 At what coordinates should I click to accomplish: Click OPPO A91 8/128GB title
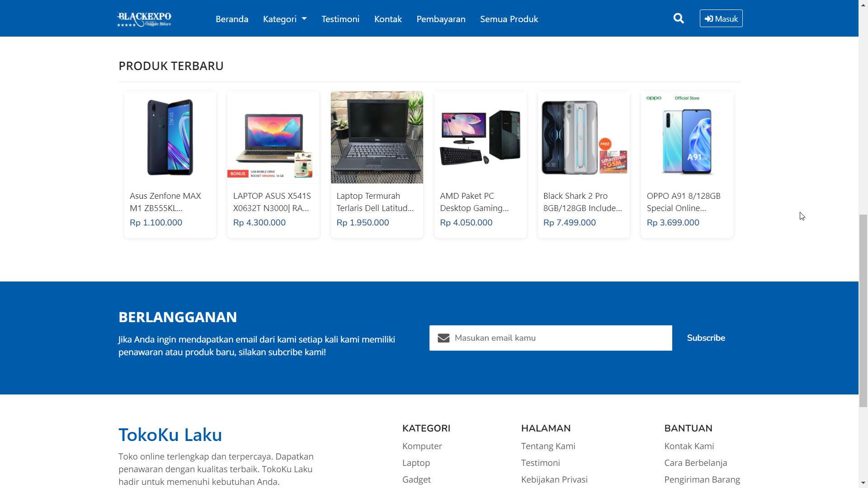684,202
